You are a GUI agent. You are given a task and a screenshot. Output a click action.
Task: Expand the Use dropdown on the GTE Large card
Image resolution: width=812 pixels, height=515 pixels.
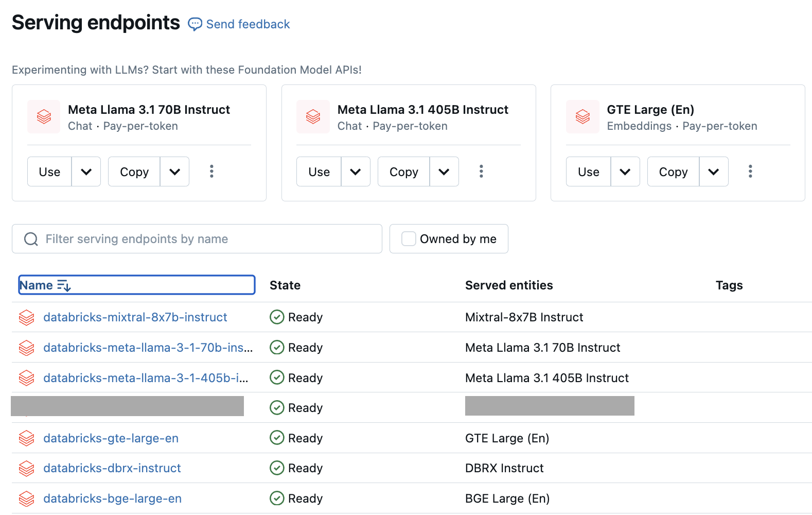pos(625,171)
